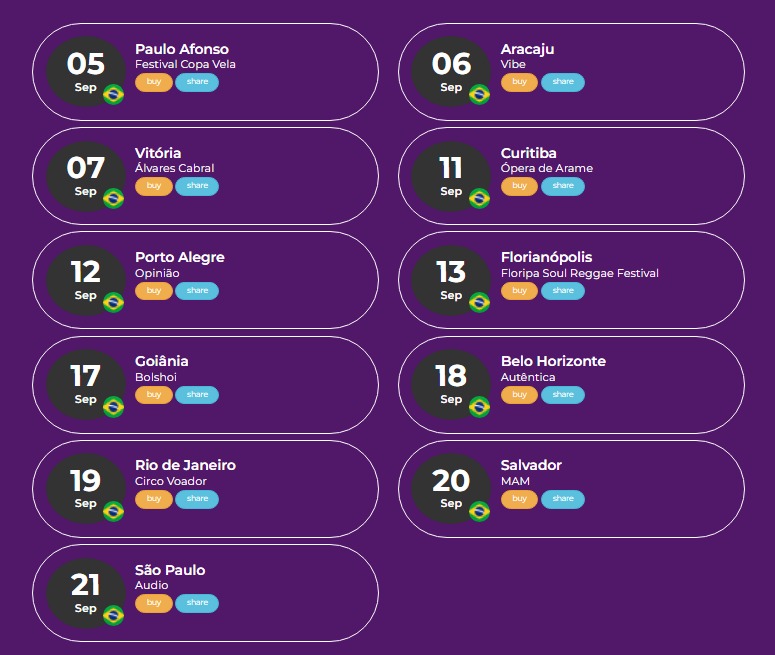Buy tickets for Salvador MAM show
Viewport: 775px width, 655px height.
(519, 499)
